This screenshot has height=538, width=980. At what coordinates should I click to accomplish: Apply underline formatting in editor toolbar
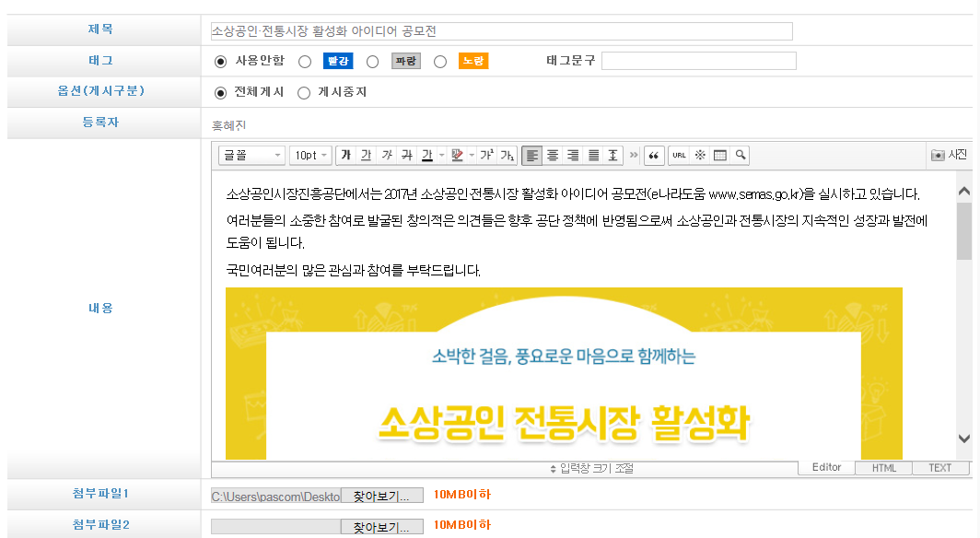point(366,156)
